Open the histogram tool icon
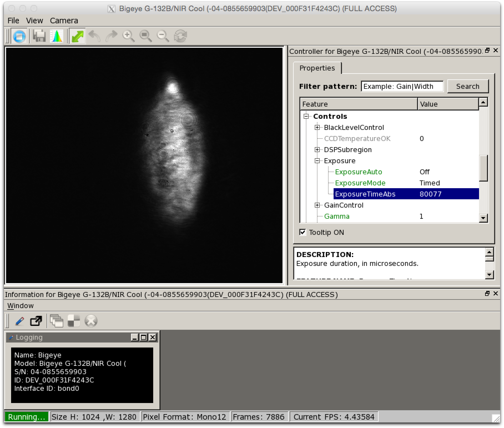This screenshot has width=504, height=428. click(x=57, y=36)
